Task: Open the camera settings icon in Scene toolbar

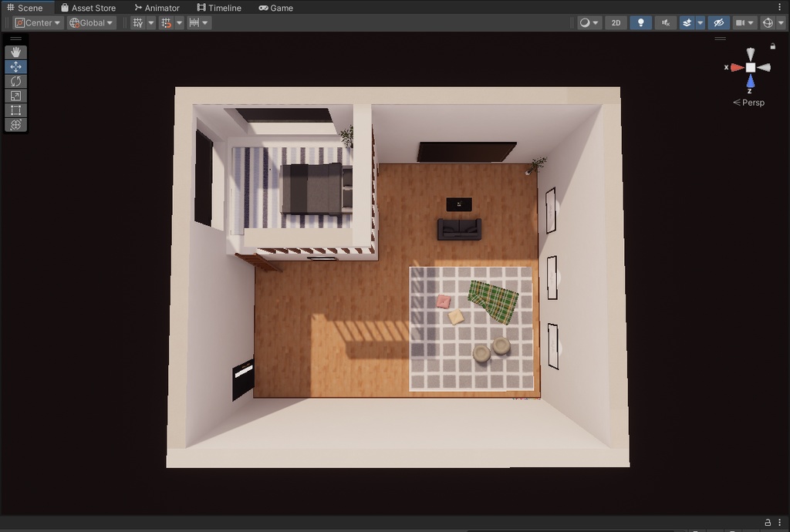Action: [x=741, y=22]
